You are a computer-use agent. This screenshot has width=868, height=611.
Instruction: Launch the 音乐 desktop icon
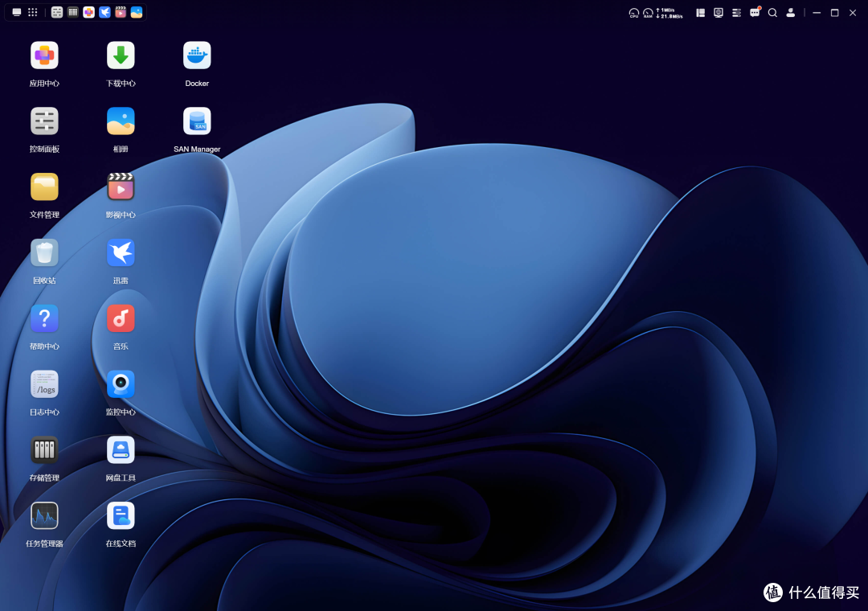(x=121, y=318)
